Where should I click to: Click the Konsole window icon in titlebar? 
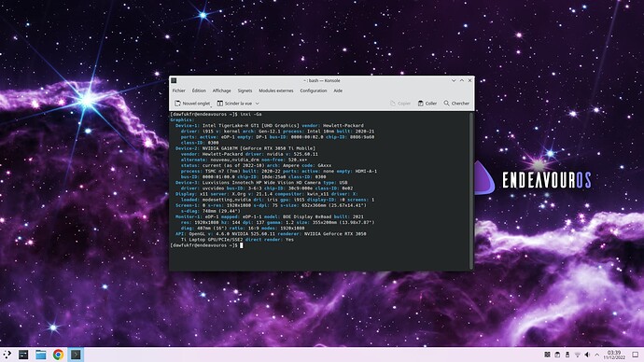[174, 81]
